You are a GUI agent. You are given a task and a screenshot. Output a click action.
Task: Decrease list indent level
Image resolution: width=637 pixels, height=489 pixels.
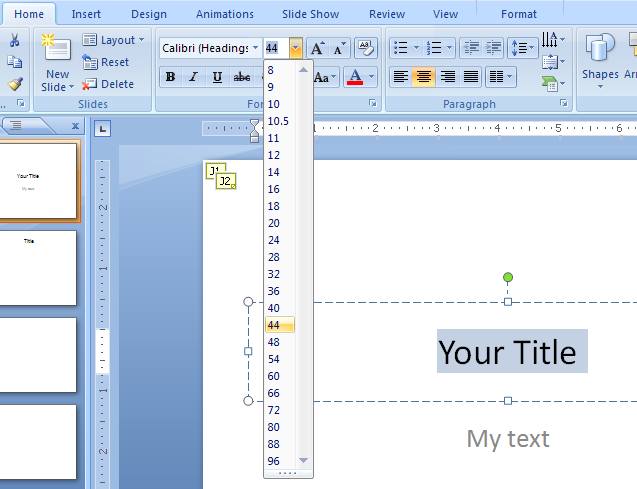point(471,48)
